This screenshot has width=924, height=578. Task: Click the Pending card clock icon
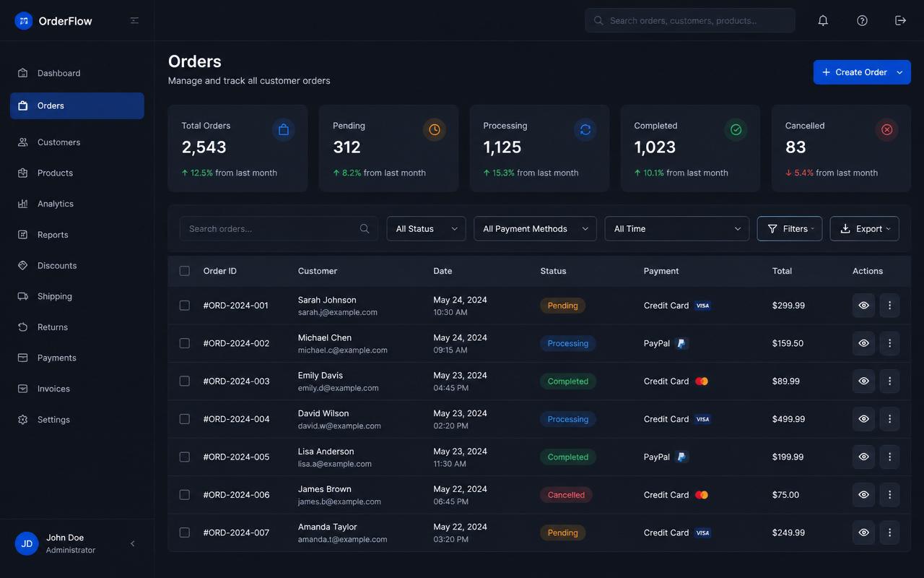pos(434,130)
